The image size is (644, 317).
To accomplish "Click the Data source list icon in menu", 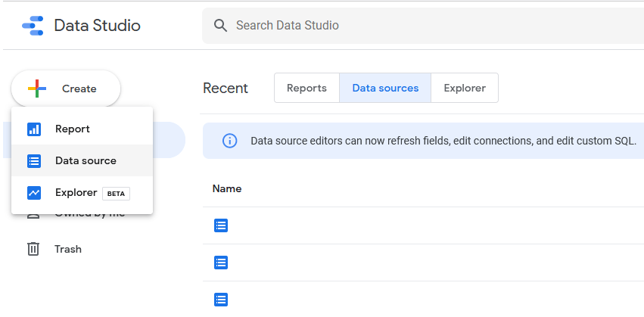I will point(34,160).
